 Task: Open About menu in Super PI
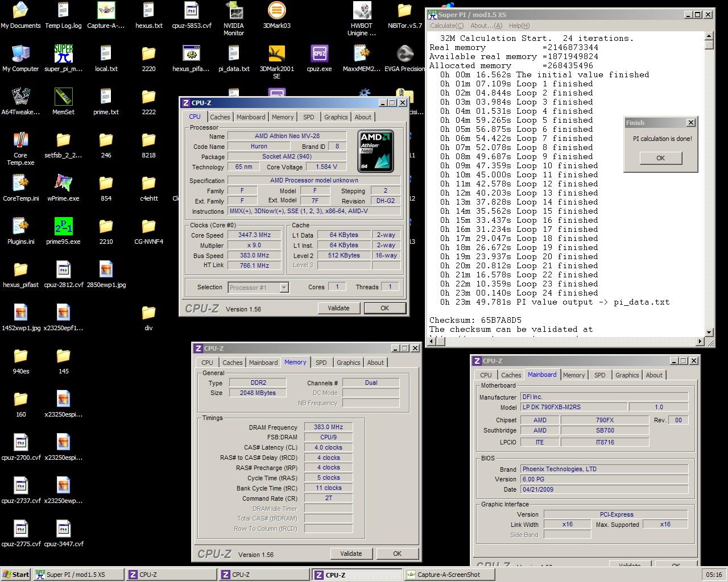(486, 26)
